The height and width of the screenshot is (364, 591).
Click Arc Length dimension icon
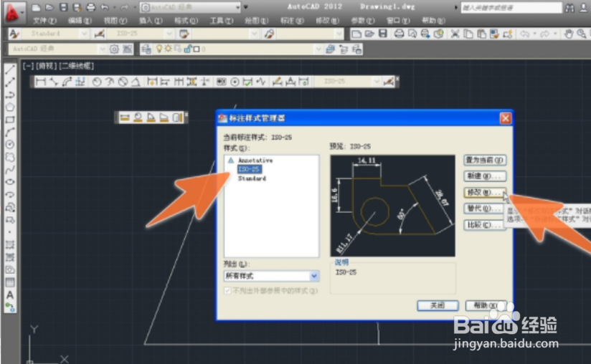tap(67, 81)
